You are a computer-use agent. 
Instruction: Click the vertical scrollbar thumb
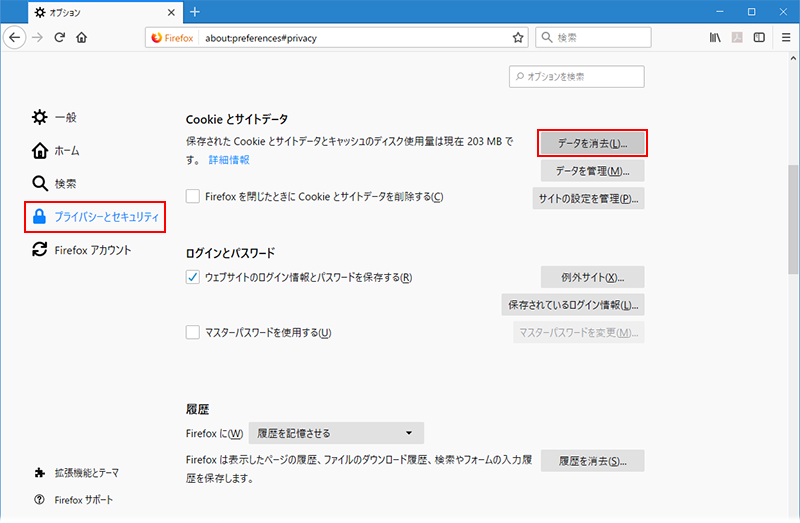pyautogui.click(x=793, y=219)
